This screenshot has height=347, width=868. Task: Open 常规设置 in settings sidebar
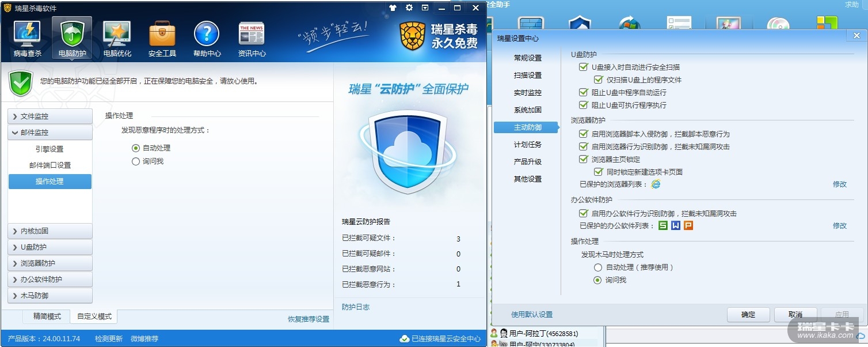[x=528, y=58]
